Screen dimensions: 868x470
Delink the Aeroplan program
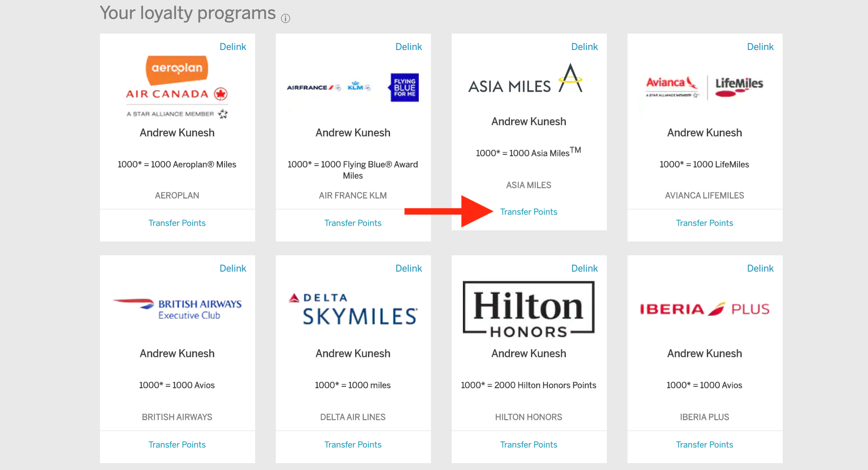coord(233,47)
